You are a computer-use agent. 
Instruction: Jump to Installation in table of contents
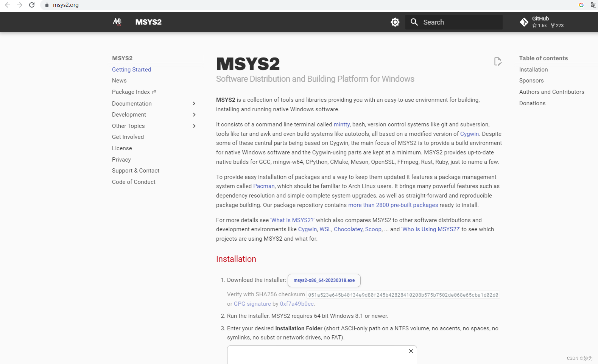click(x=533, y=70)
